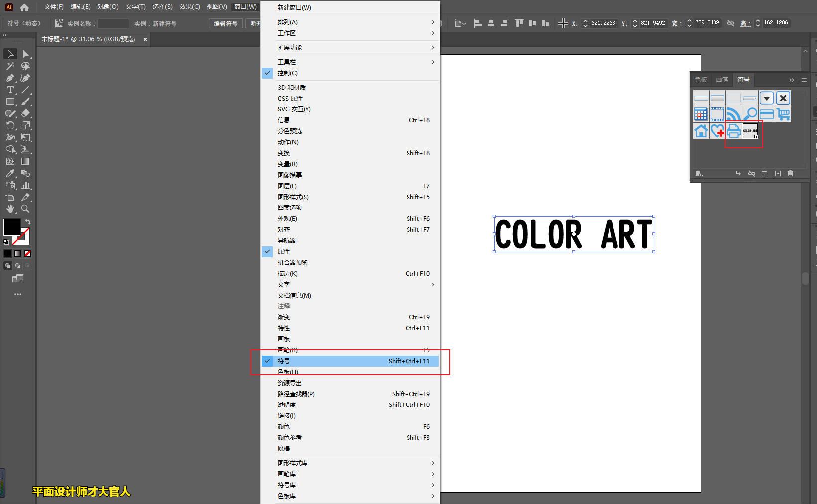The image size is (817, 504).
Task: Expand the 扩展功能 submenu
Action: click(x=350, y=47)
